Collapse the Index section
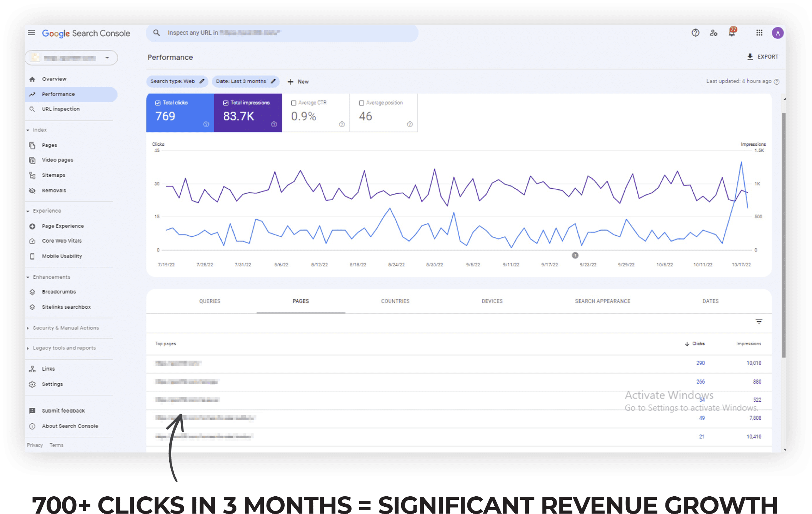Viewport: 812px width, 514px height. [28, 130]
